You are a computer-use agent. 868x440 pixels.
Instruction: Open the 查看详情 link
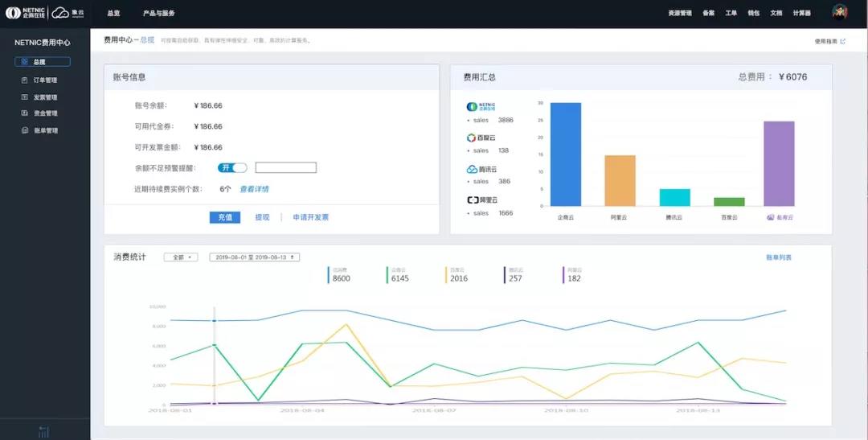coord(254,189)
